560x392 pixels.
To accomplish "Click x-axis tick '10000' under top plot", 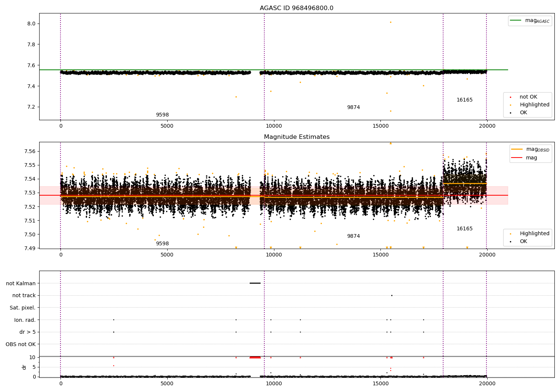I will point(274,126).
